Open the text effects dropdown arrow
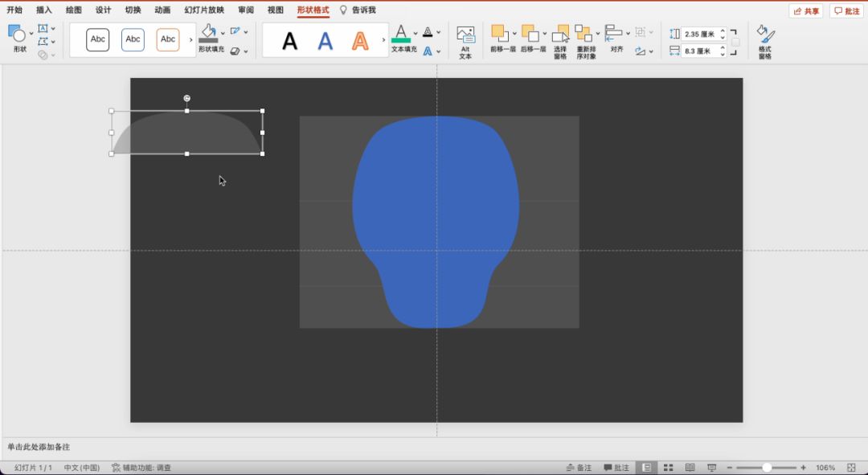This screenshot has height=475, width=868. pyautogui.click(x=439, y=51)
